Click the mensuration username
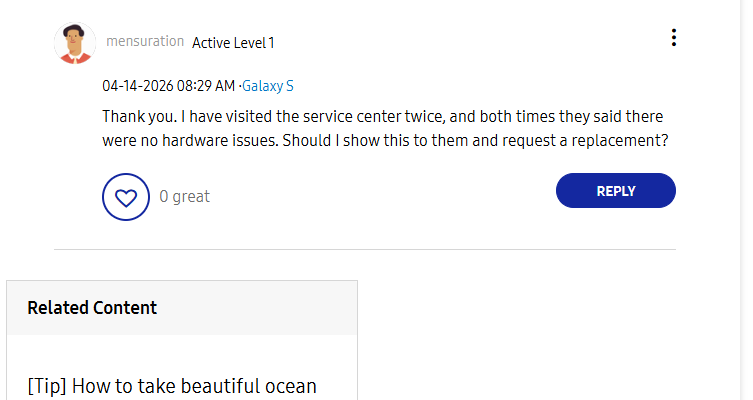This screenshot has width=753, height=400. (145, 42)
